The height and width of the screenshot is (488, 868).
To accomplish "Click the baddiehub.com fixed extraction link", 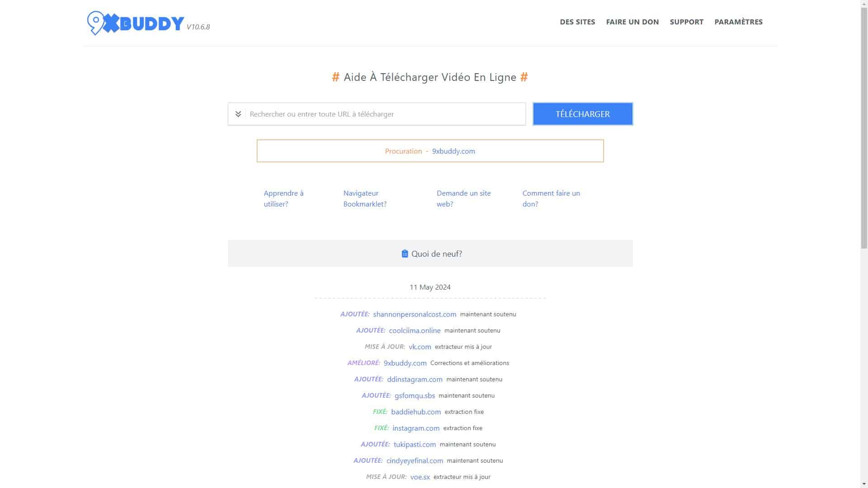I will (x=416, y=412).
